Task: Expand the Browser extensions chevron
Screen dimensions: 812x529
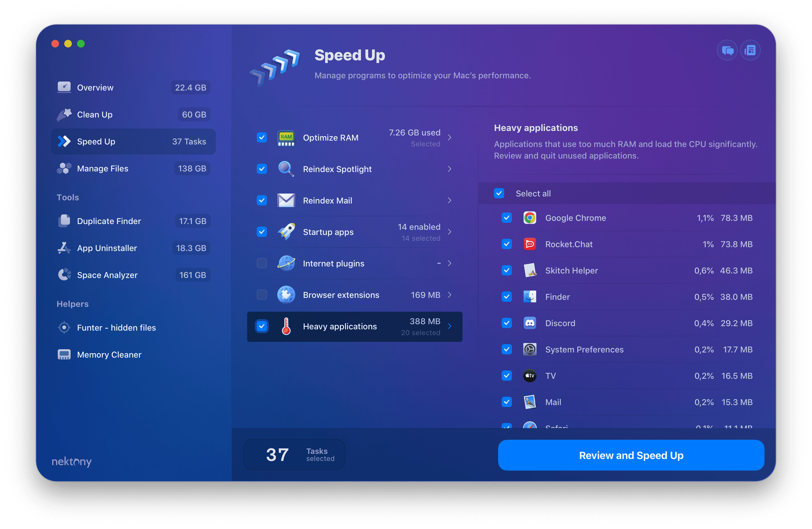Action: coord(451,295)
